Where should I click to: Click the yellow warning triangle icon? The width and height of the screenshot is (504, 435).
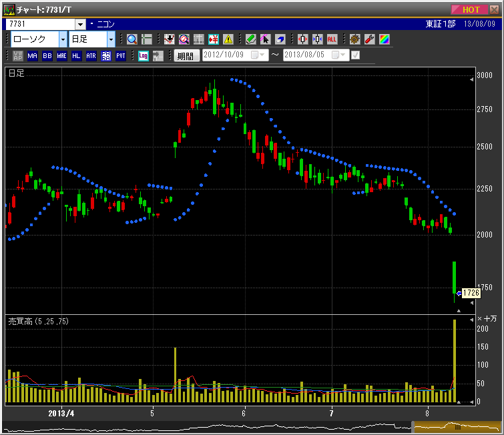pos(228,39)
